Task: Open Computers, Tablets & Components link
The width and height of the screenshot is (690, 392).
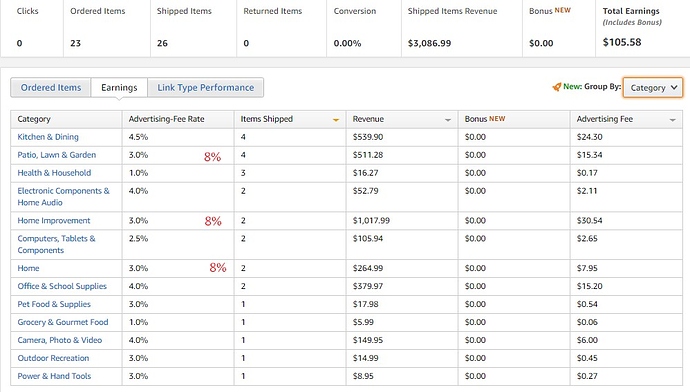Action: (x=56, y=244)
